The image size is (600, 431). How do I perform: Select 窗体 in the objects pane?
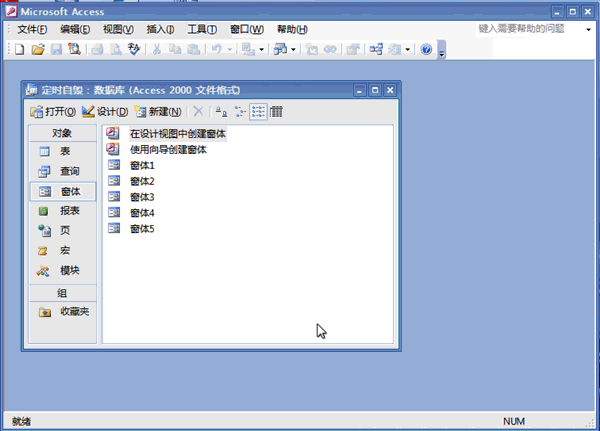pyautogui.click(x=63, y=191)
